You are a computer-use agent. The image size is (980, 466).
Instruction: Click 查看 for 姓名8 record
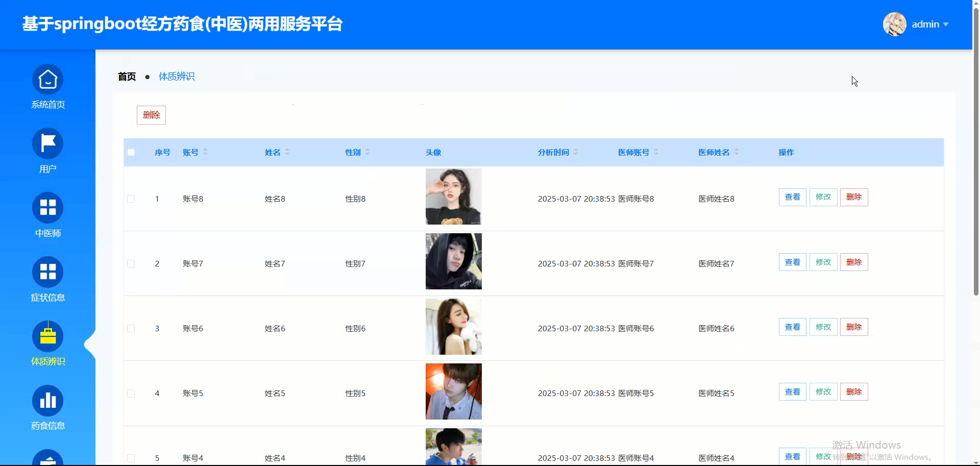click(x=792, y=197)
